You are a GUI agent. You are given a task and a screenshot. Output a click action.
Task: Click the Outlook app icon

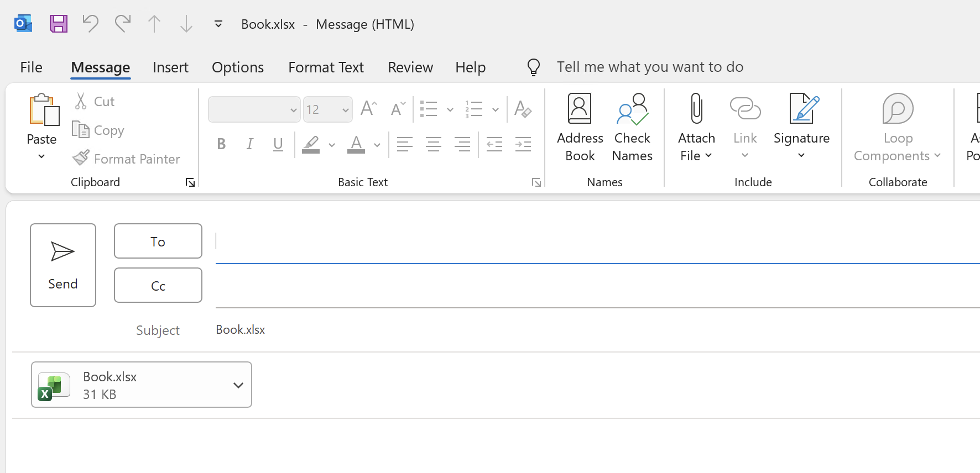tap(23, 24)
